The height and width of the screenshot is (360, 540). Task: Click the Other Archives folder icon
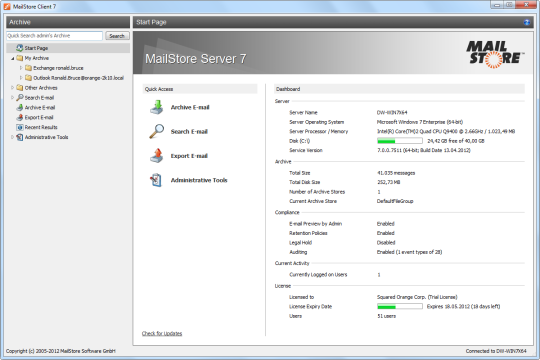(x=20, y=88)
